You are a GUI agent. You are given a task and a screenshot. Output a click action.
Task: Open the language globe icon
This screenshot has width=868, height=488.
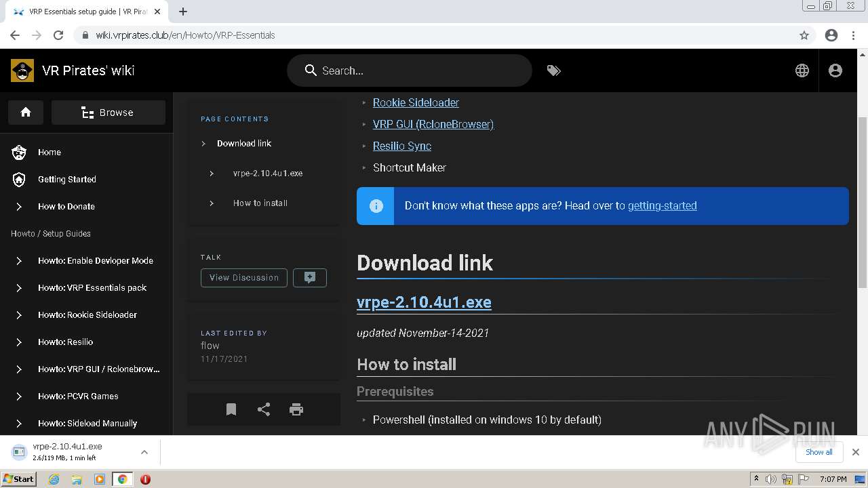802,70
